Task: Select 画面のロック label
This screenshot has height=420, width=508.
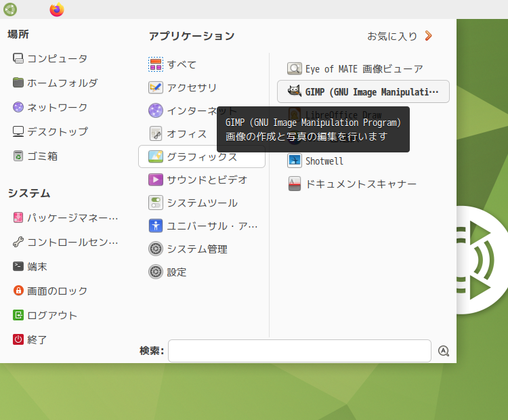Action: pos(58,291)
